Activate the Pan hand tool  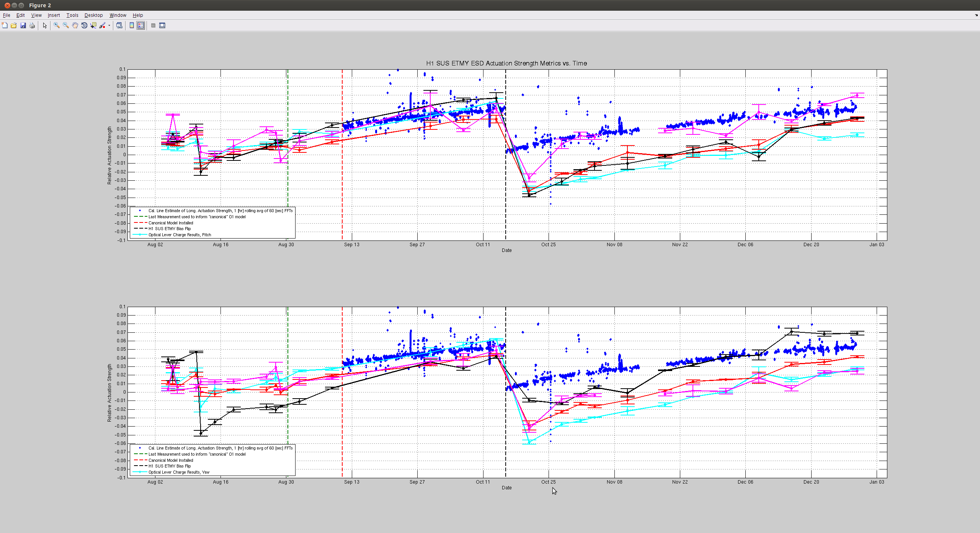click(x=75, y=26)
